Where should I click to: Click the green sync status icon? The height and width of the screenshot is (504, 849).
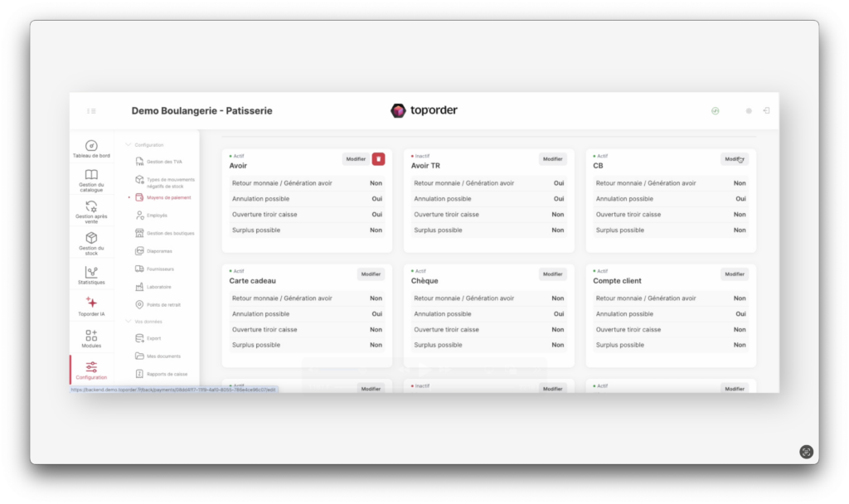tap(716, 110)
